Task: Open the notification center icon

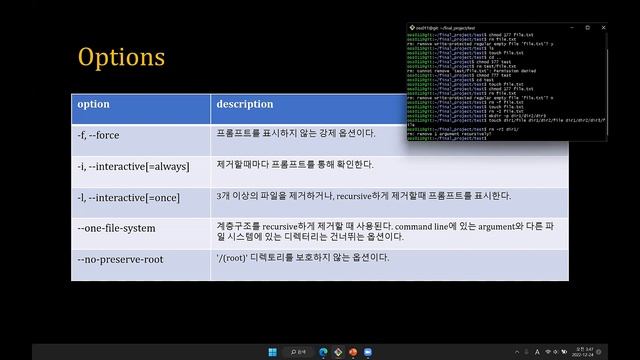Action: 599,352
